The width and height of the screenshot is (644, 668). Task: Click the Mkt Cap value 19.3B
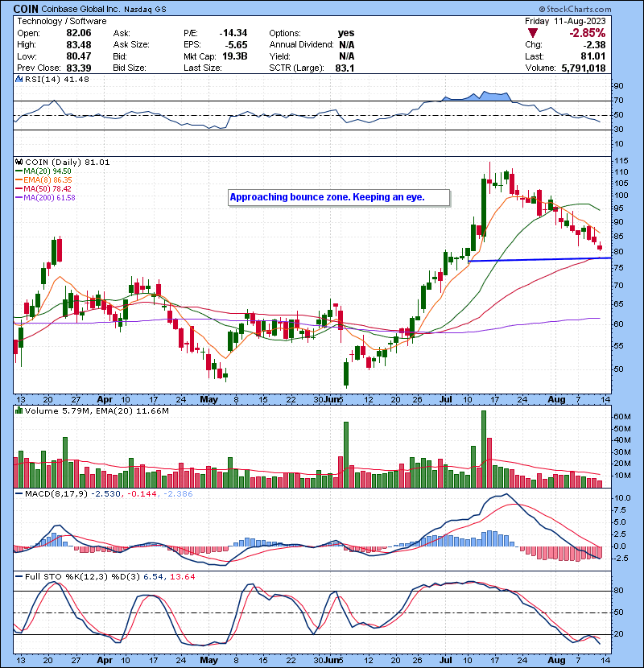235,56
